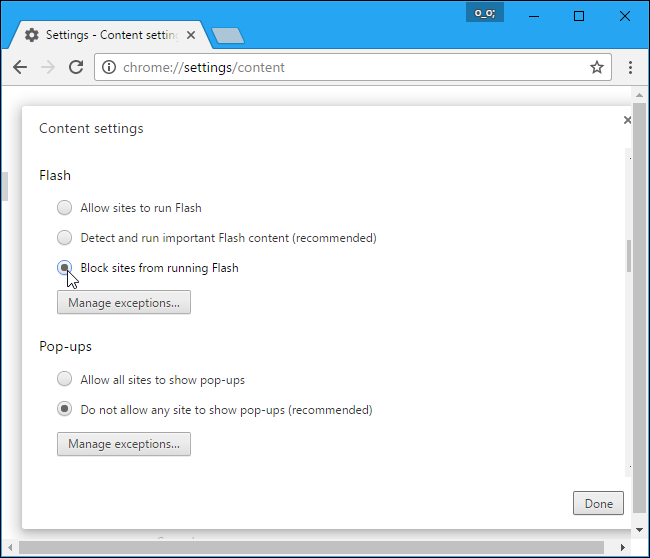Click the horizontal scrollbar thumb
650x558 pixels.
311,547
